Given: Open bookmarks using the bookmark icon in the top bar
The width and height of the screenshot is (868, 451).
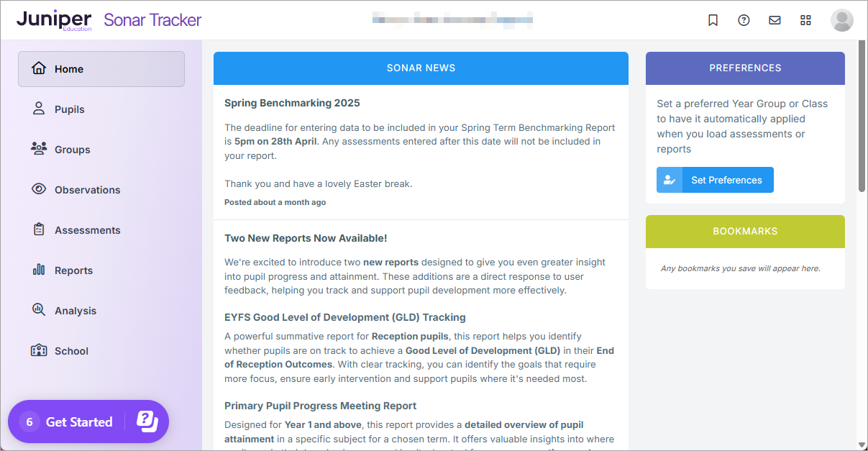Looking at the screenshot, I should [x=713, y=20].
